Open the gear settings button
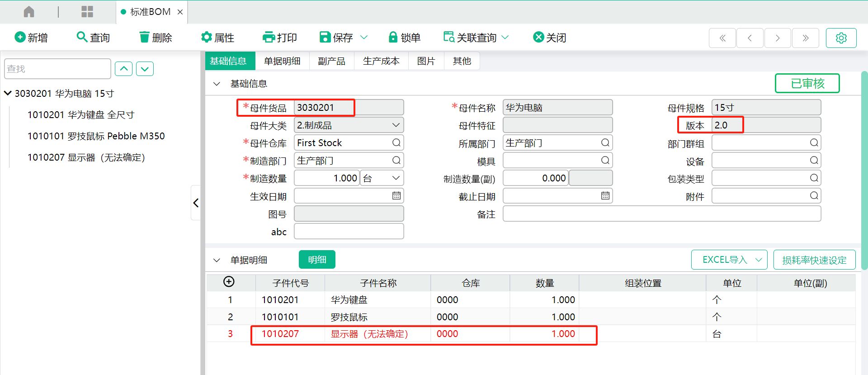This screenshot has width=868, height=375. [841, 38]
